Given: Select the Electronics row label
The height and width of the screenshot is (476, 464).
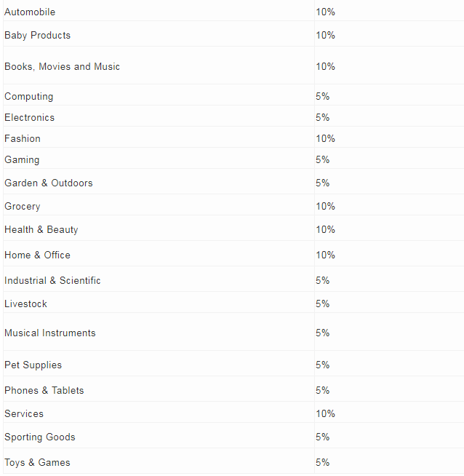Looking at the screenshot, I should tap(29, 117).
